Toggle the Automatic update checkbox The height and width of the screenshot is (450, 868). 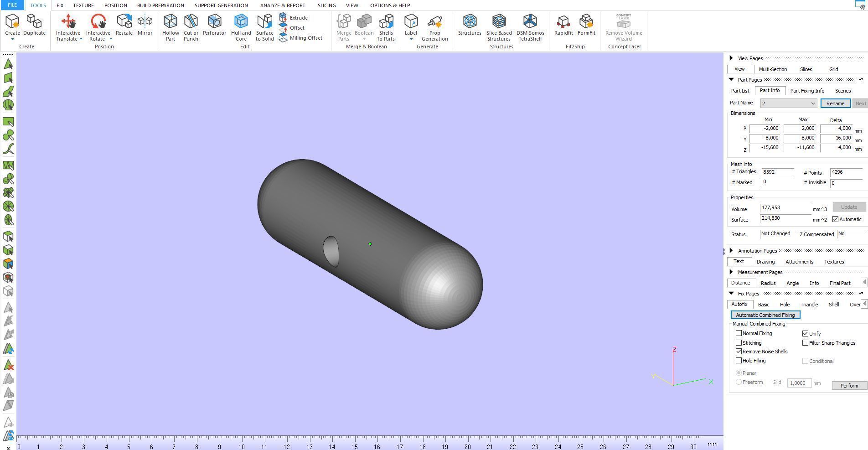point(836,219)
